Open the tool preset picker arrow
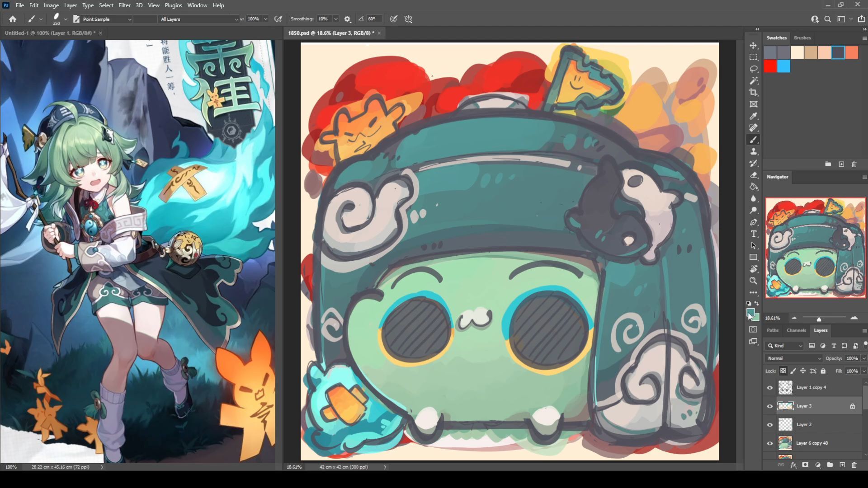Viewport: 868px width, 488px height. coord(41,19)
